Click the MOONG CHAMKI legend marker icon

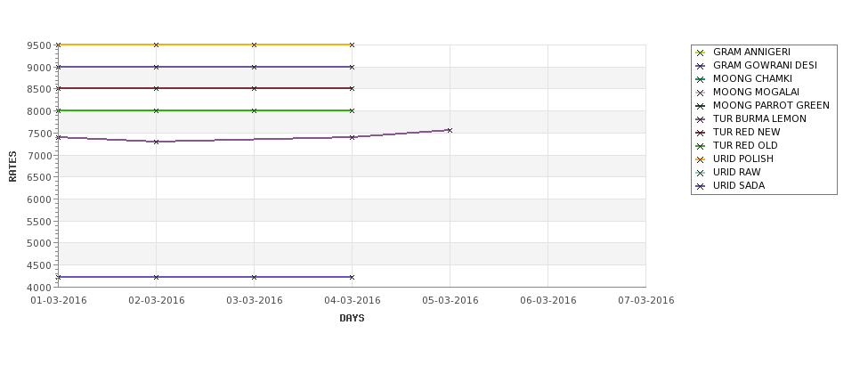701,79
